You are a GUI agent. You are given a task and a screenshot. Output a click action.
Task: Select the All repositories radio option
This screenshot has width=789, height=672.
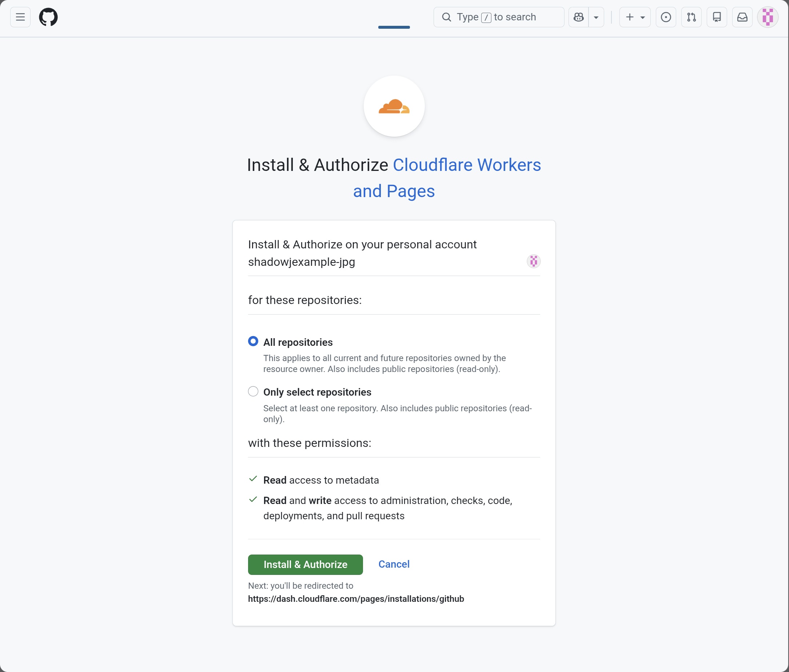pyautogui.click(x=253, y=341)
